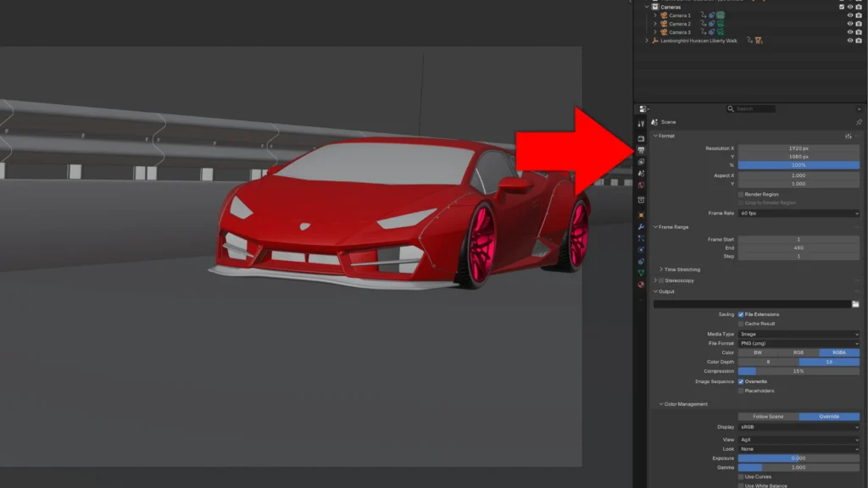Click the output folder browse icon
868x488 pixels.
point(855,304)
